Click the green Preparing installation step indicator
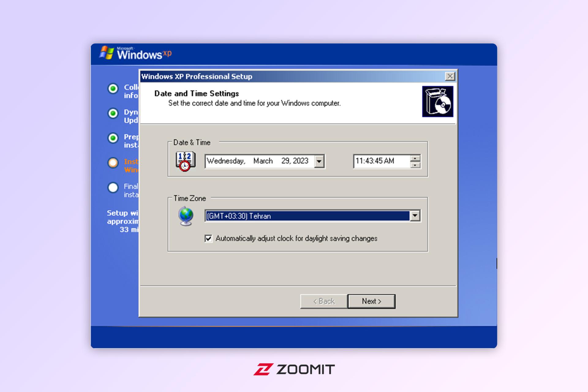 (113, 138)
